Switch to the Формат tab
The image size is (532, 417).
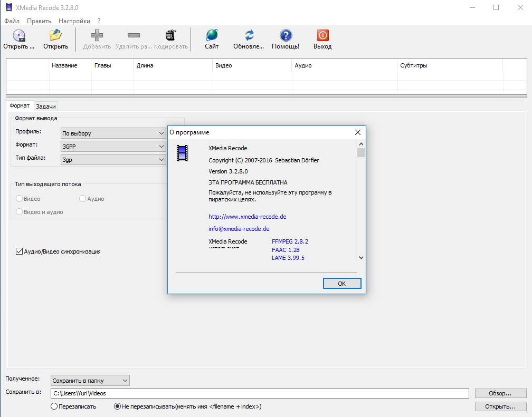(20, 106)
